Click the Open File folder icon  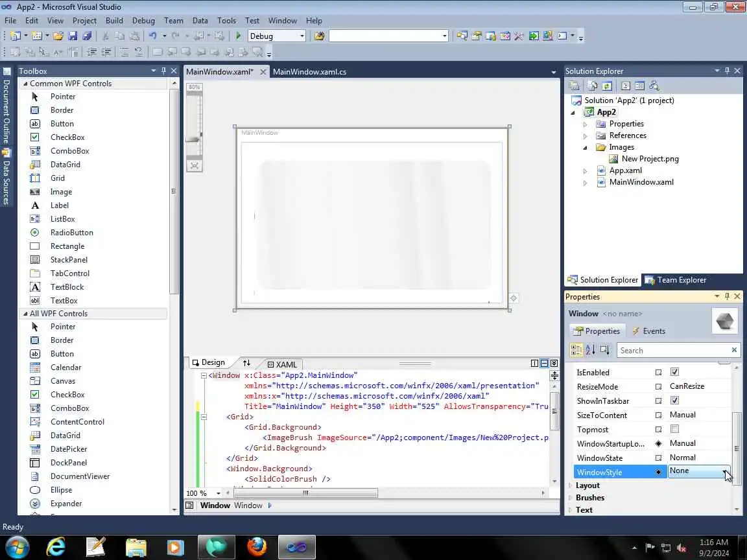tap(58, 36)
